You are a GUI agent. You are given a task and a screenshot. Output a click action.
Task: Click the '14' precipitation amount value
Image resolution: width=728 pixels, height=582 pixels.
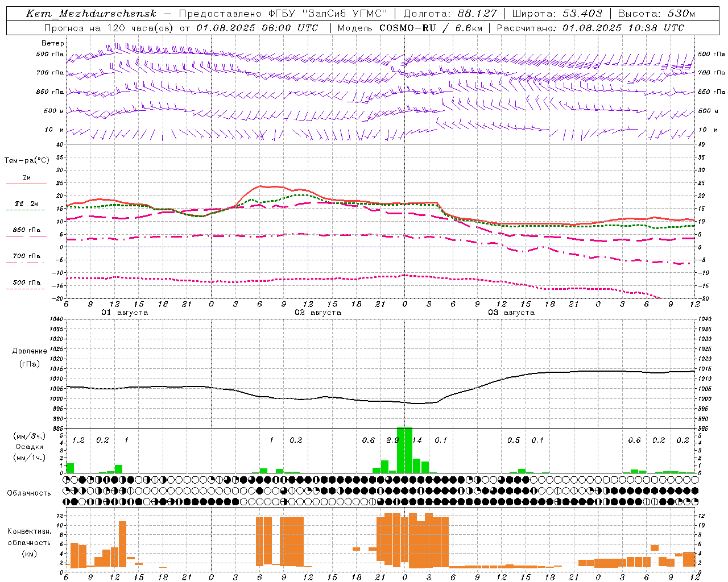[x=417, y=440]
